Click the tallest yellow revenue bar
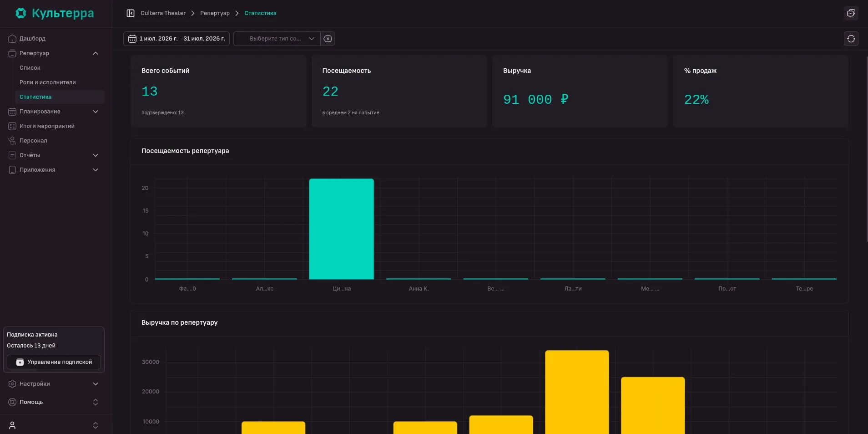 tap(577, 392)
